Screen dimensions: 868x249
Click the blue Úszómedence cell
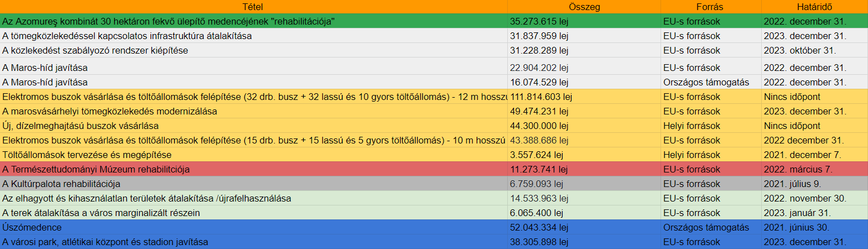click(x=32, y=227)
